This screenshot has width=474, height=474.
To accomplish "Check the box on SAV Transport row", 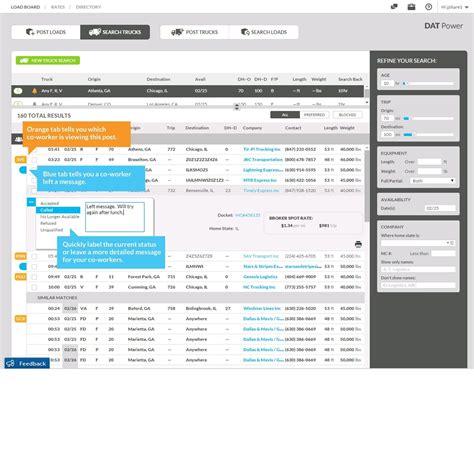I will pos(34,256).
